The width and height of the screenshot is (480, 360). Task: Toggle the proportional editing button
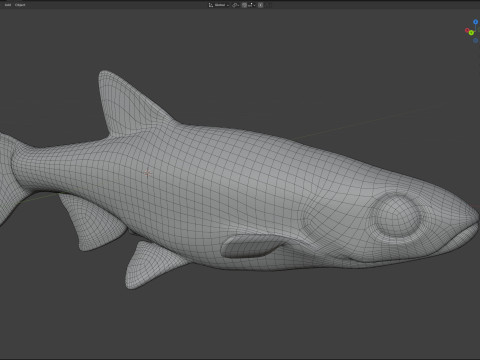(260, 5)
